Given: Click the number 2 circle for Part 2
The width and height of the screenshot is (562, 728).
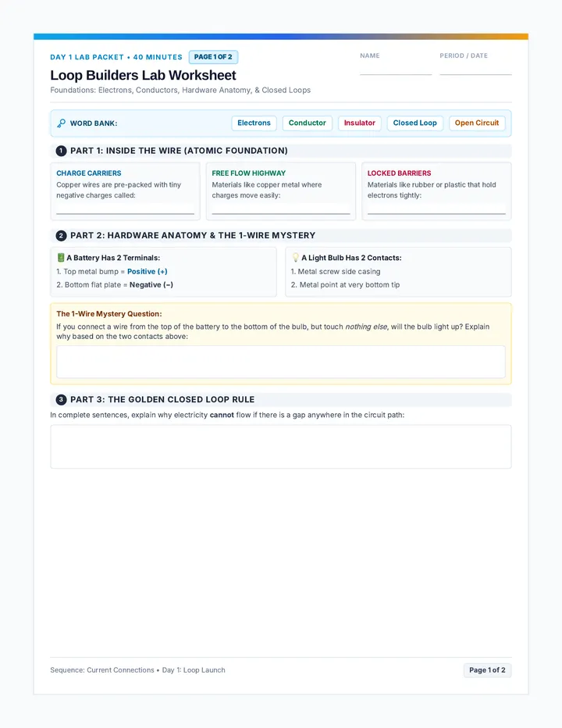Looking at the screenshot, I should click(61, 235).
